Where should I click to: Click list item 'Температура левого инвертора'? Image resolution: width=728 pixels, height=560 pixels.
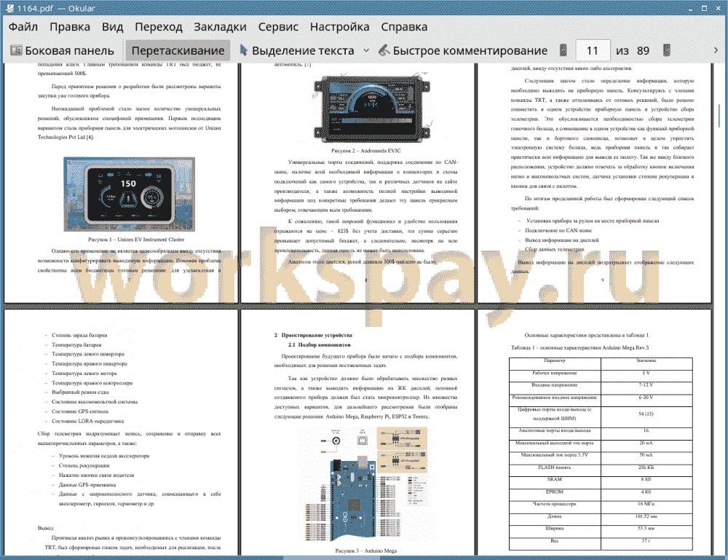click(88, 355)
